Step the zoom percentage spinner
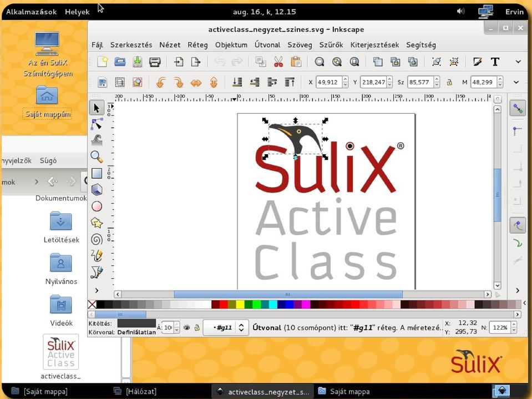 pos(514,328)
